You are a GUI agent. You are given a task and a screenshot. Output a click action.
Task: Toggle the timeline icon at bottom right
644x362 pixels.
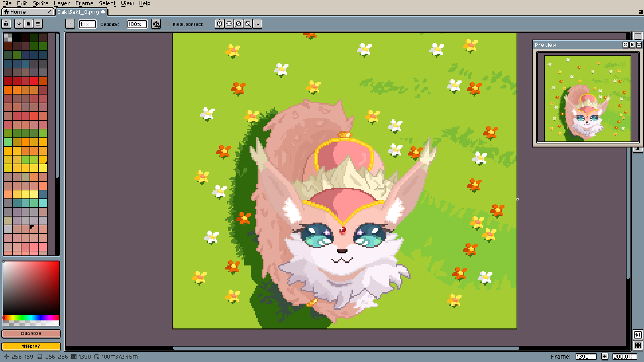(x=638, y=345)
